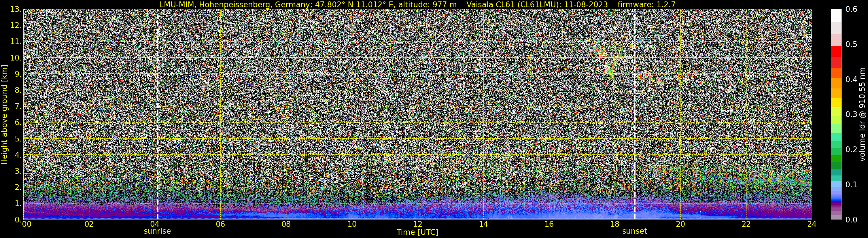Screen dimensions: 868x238
Task: Click the 'sunrise' label below the time axis
Action: pyautogui.click(x=157, y=231)
